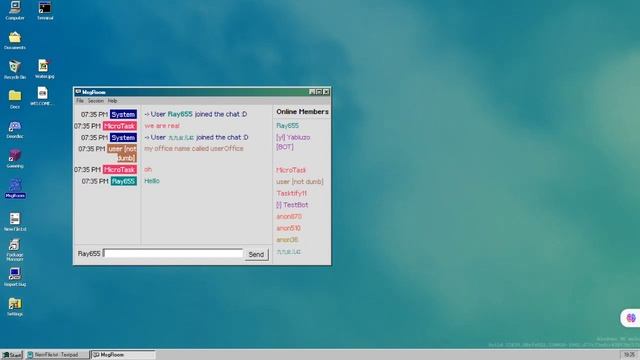Select the WELCOME file icon on the desktop
The image size is (640, 360).
(x=42, y=96)
